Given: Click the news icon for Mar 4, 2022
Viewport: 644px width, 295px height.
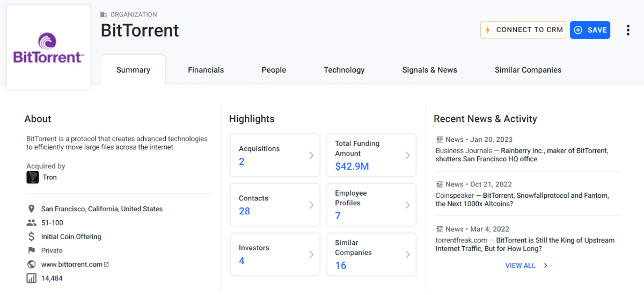Looking at the screenshot, I should pos(440,229).
